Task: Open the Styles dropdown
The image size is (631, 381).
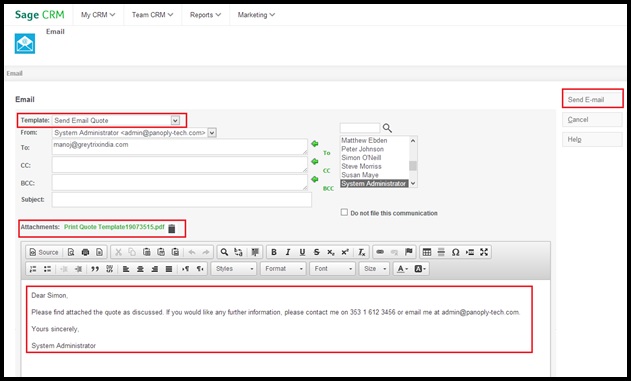Action: (234, 269)
